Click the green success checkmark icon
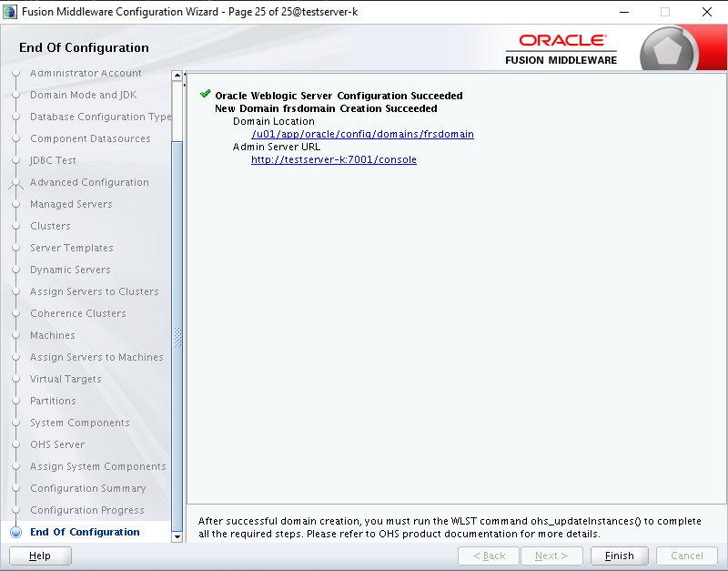728x571 pixels. click(206, 95)
